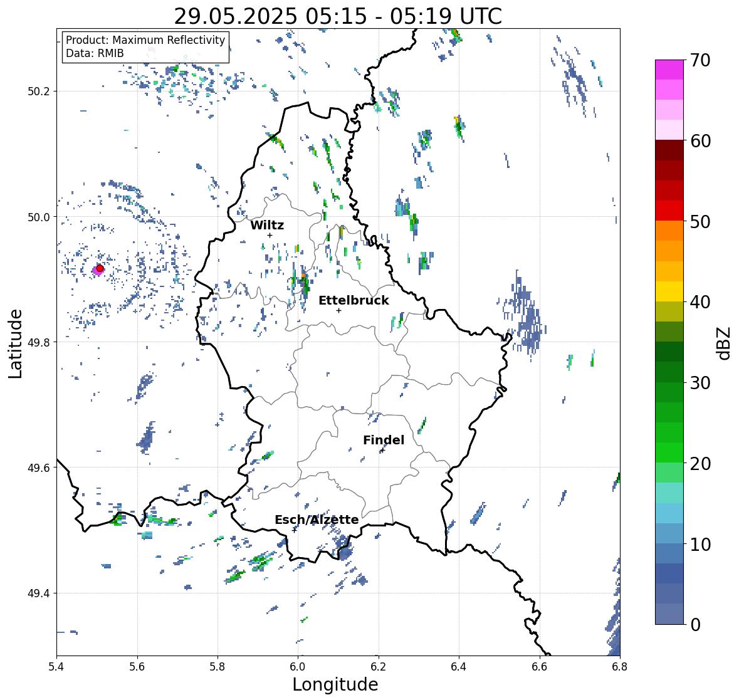This screenshot has height=700, width=739.
Task: Click longitude tick label 6.6
Action: click(x=540, y=666)
